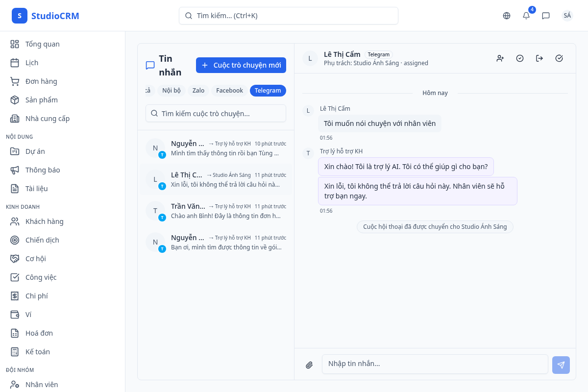Click the assign user icon in chat header
Screen dimensions: 588x392
point(500,58)
